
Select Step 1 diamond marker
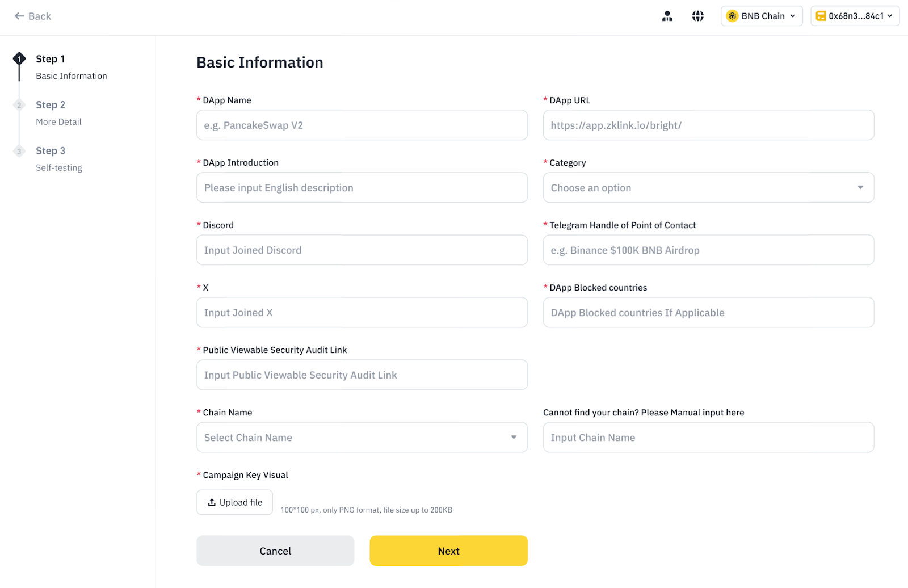click(19, 58)
